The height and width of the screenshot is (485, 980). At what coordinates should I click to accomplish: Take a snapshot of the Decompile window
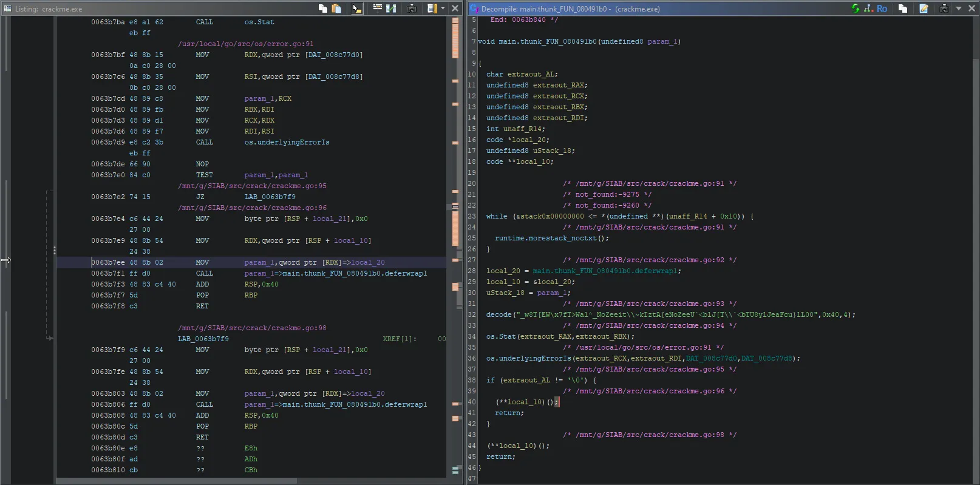click(x=944, y=8)
